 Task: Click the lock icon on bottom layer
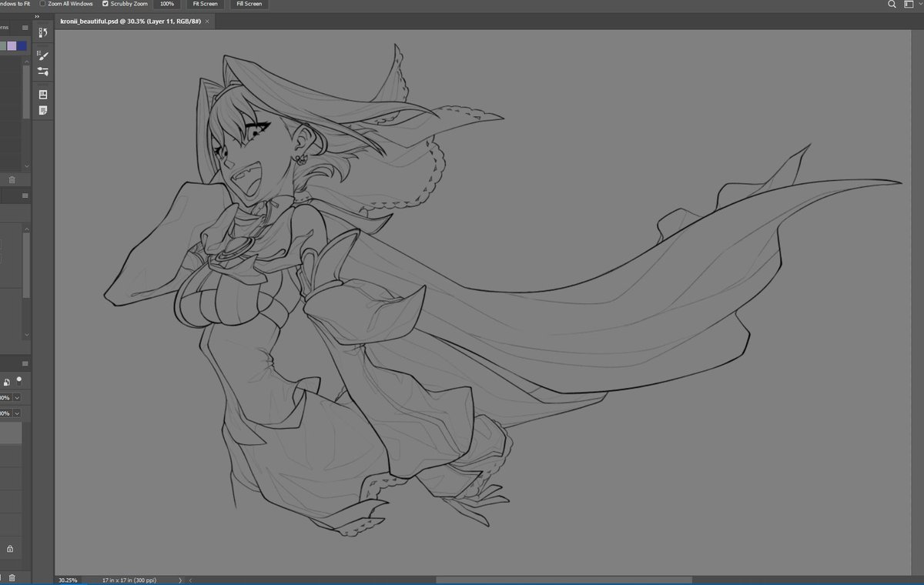coord(11,550)
